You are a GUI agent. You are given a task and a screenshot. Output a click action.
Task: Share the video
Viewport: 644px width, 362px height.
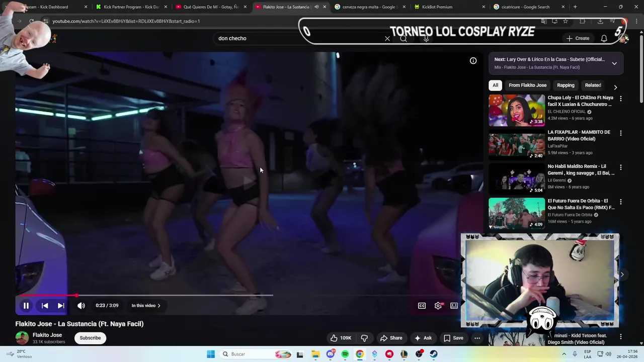pyautogui.click(x=391, y=338)
